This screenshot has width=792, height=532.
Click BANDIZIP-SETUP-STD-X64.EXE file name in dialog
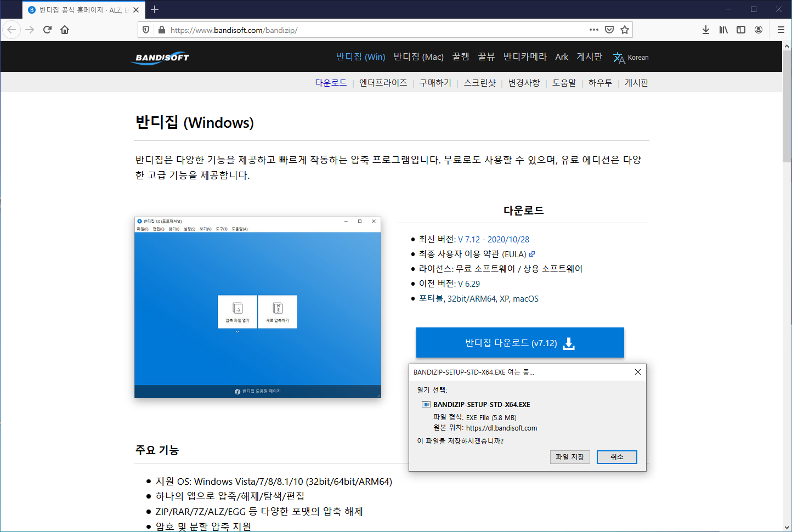pyautogui.click(x=482, y=404)
